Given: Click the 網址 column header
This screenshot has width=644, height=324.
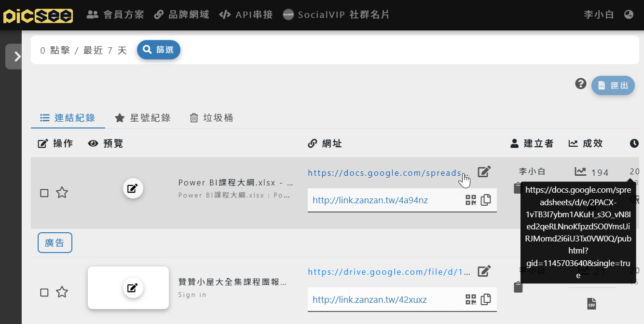Looking at the screenshot, I should [x=325, y=143].
